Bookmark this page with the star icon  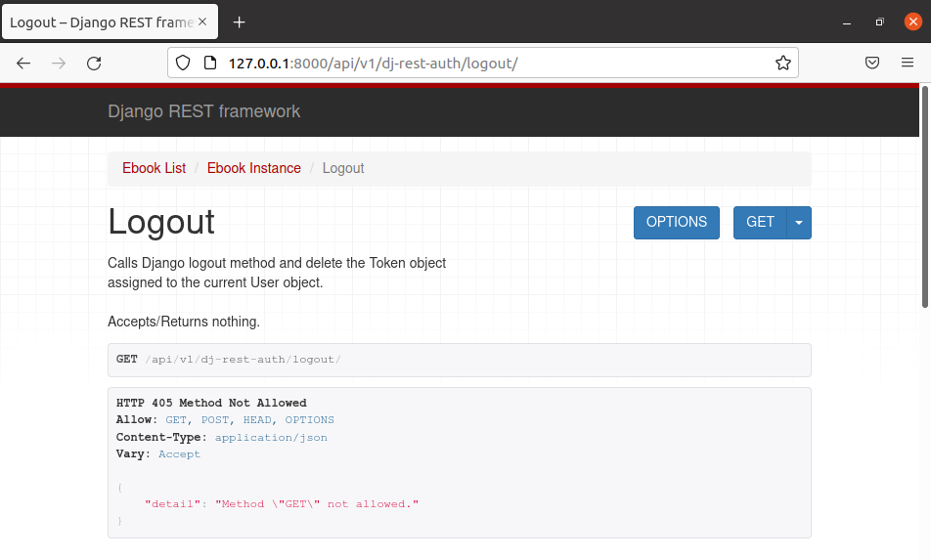tap(783, 63)
